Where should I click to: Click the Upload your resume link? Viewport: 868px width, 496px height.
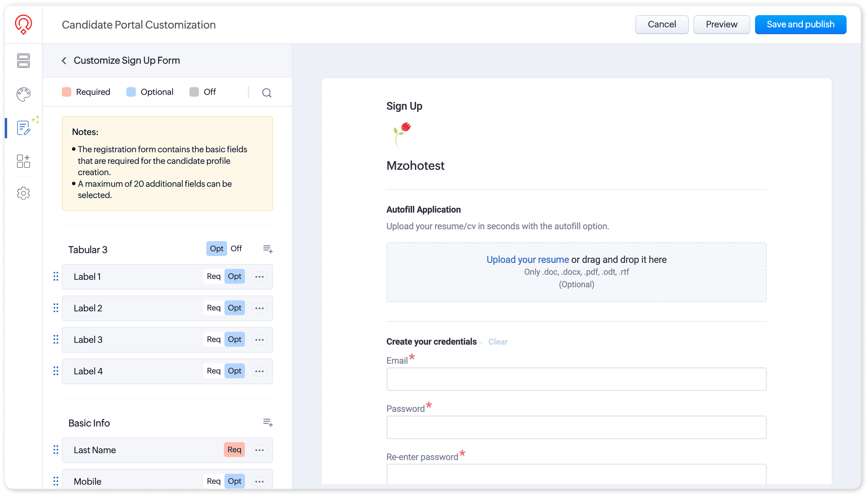coord(527,260)
